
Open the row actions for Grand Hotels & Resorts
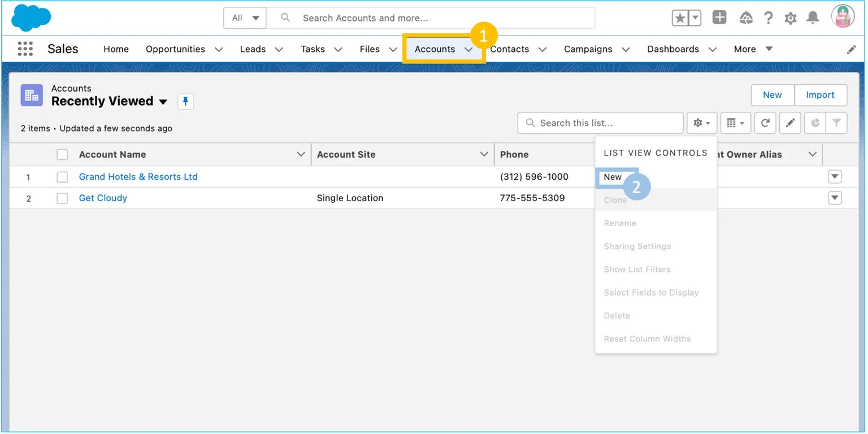[835, 177]
